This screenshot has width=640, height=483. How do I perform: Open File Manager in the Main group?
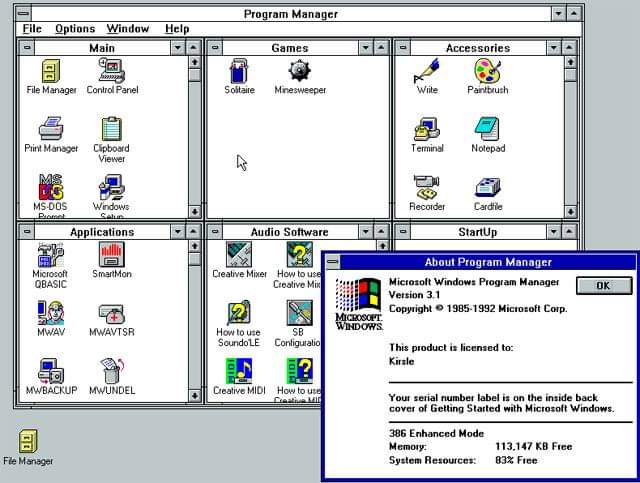[51, 77]
